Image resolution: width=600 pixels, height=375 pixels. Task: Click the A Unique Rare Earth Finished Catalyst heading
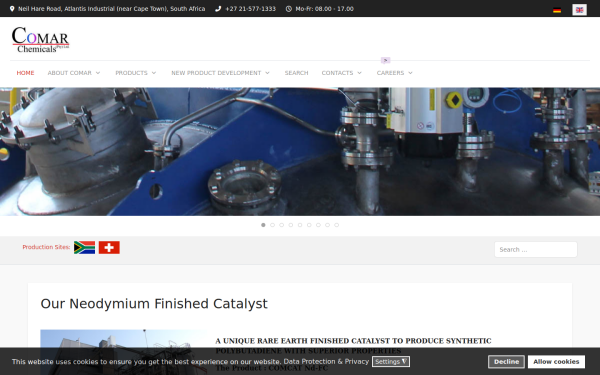(x=353, y=346)
